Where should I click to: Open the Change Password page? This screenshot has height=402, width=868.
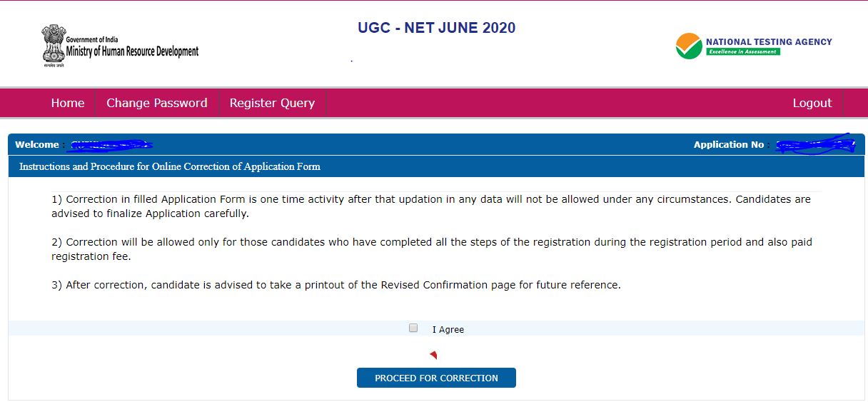click(157, 103)
